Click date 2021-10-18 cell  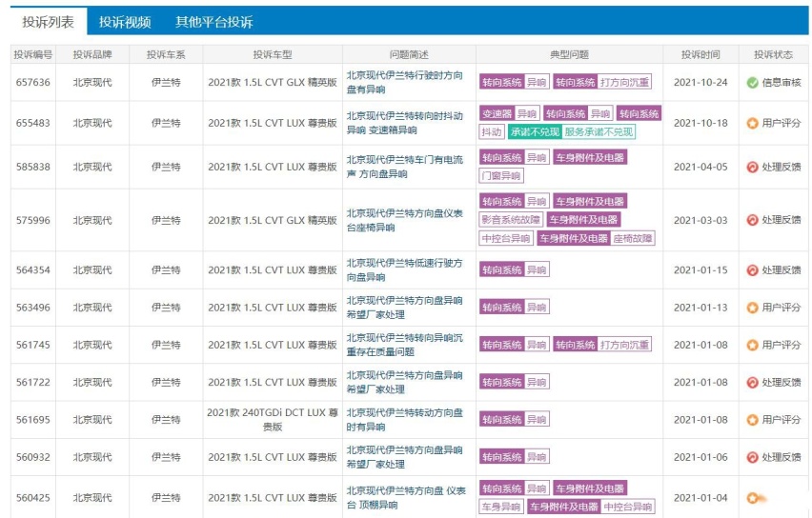click(700, 123)
